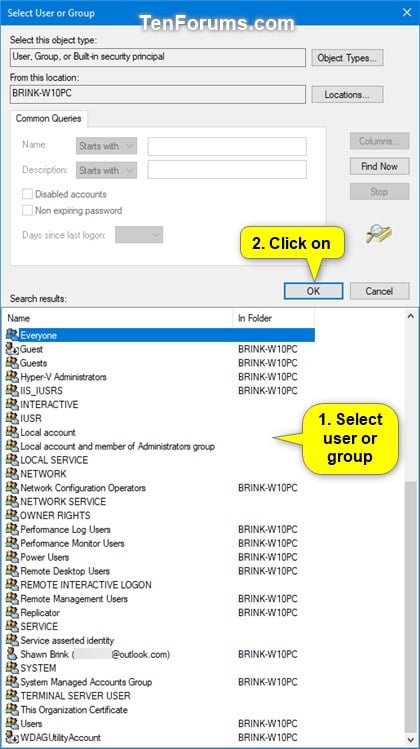
Task: Click the Stop button
Action: click(x=379, y=192)
